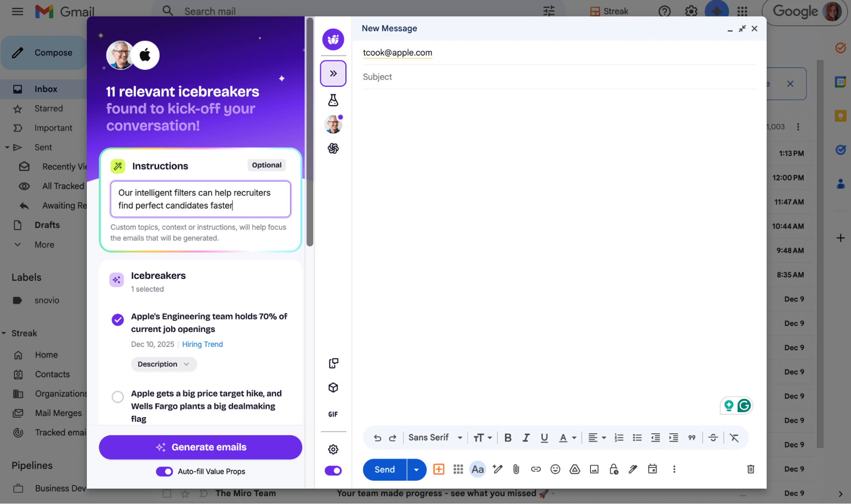Open more send options arrow
This screenshot has height=504, width=851.
pos(416,470)
